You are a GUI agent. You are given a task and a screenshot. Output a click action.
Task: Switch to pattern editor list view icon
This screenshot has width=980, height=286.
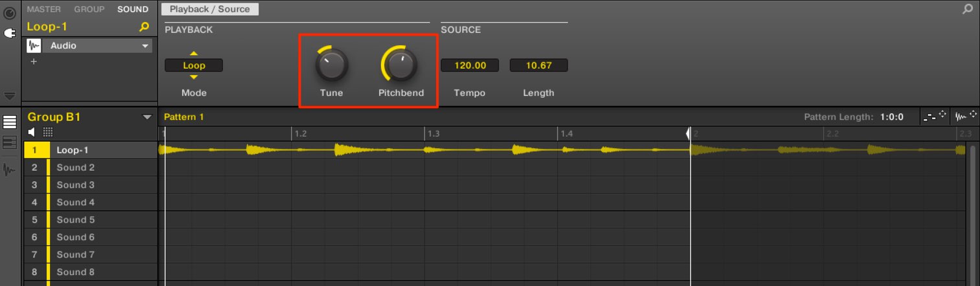tap(10, 122)
